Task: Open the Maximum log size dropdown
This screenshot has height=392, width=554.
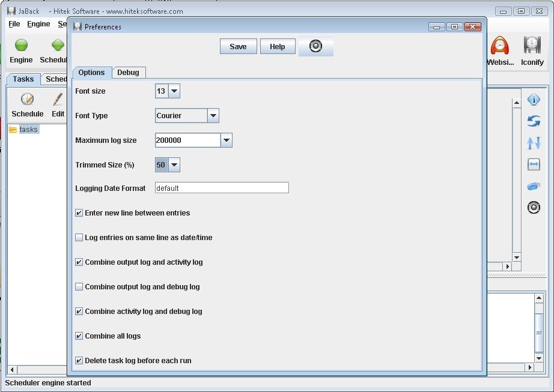Action: coord(227,140)
